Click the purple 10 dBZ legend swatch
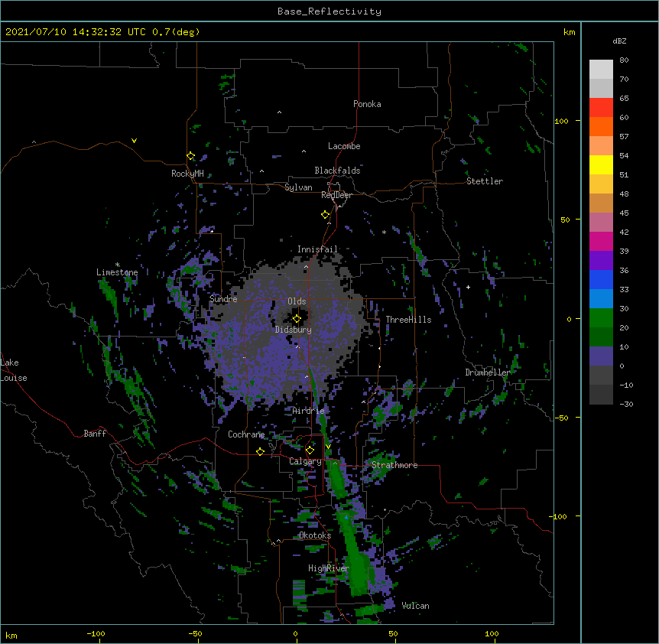659x644 pixels. point(601,356)
